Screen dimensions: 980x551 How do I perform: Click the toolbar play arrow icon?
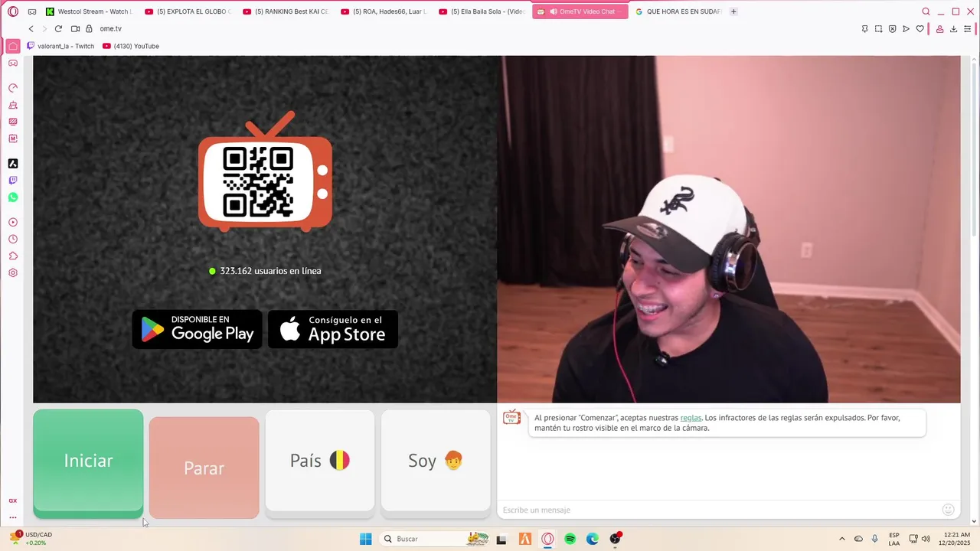click(x=906, y=29)
